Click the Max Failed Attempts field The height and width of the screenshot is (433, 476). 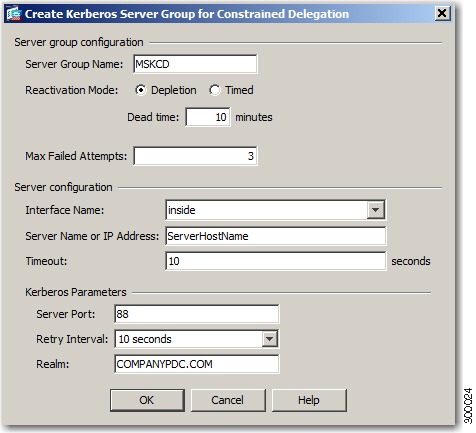(x=195, y=156)
